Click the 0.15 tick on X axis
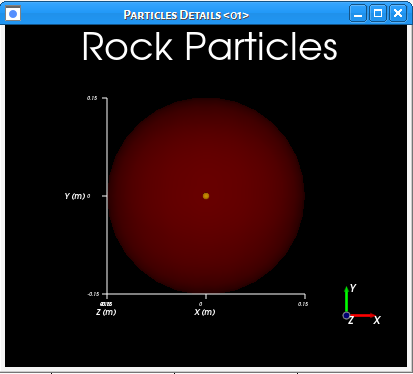413x374 pixels. coord(303,304)
